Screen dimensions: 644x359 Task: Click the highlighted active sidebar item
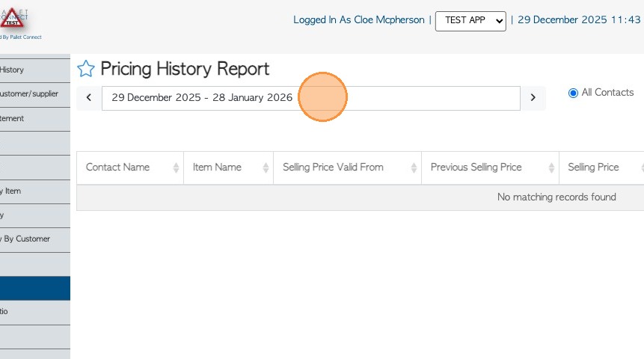(34, 288)
